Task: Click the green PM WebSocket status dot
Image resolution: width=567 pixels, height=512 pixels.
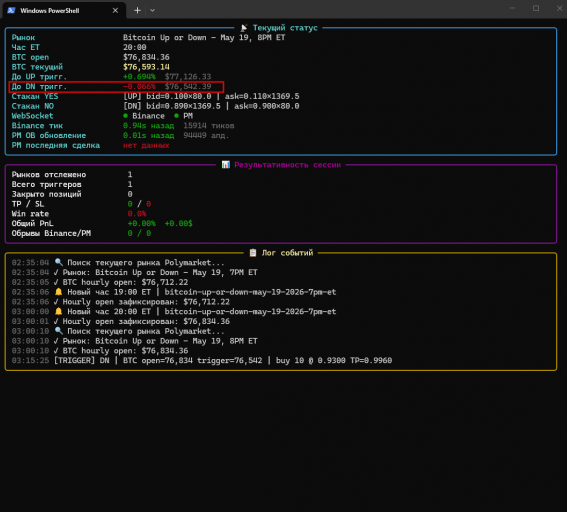Action: pyautogui.click(x=176, y=116)
